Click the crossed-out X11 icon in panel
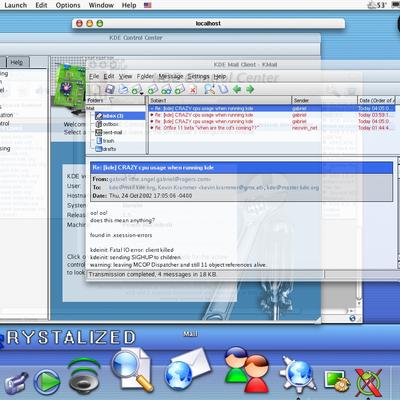Image resolution: width=400 pixels, height=400 pixels. [x=369, y=382]
